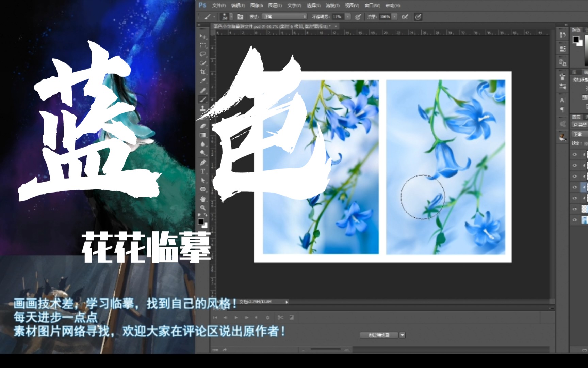Click the timeline play button

[236, 317]
